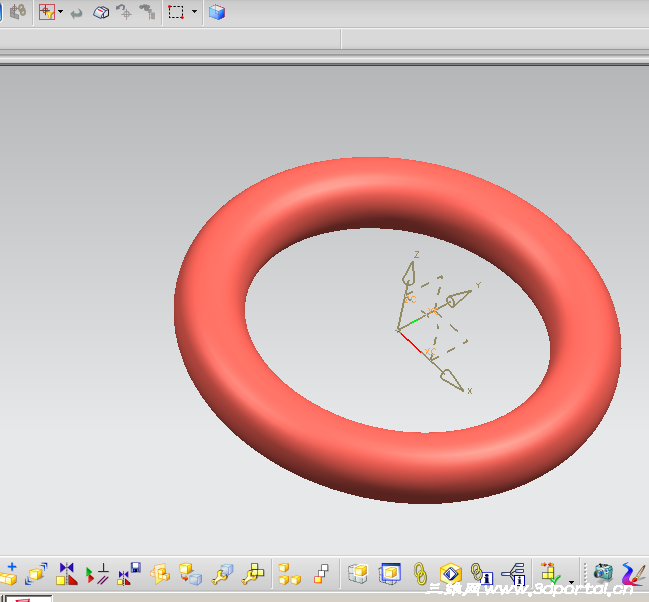Click the chain link with info badge icon
This screenshot has height=602, width=649.
(481, 574)
